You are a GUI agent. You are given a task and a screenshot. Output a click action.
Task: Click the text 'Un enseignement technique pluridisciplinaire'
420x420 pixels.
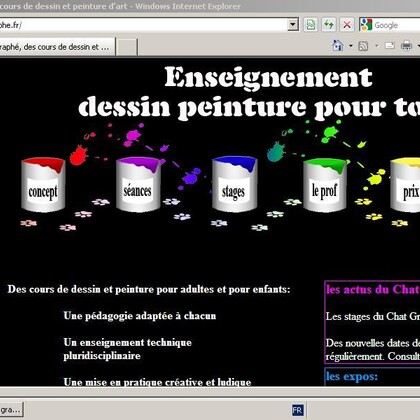[x=128, y=349]
